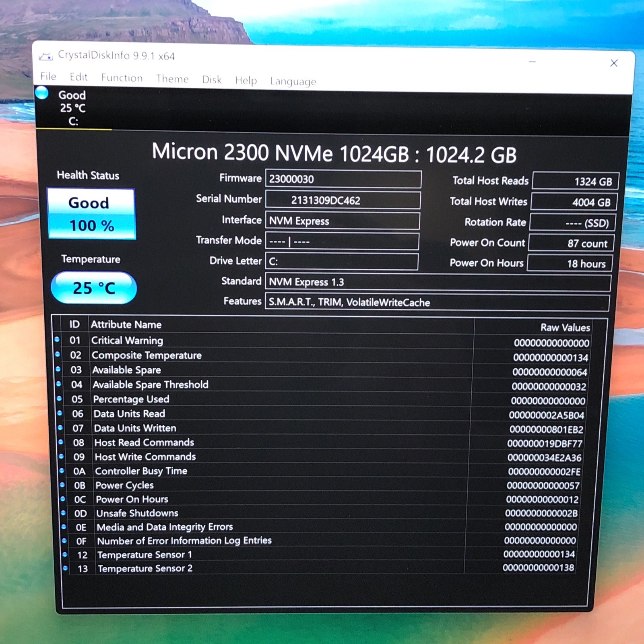Open the Language menu
Screen dimensions: 644x644
293,82
